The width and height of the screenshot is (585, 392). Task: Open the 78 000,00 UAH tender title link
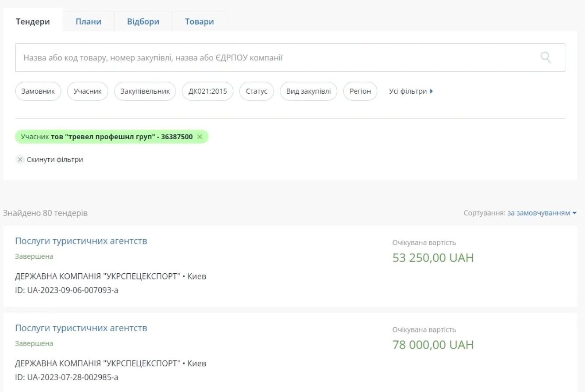[x=81, y=328]
